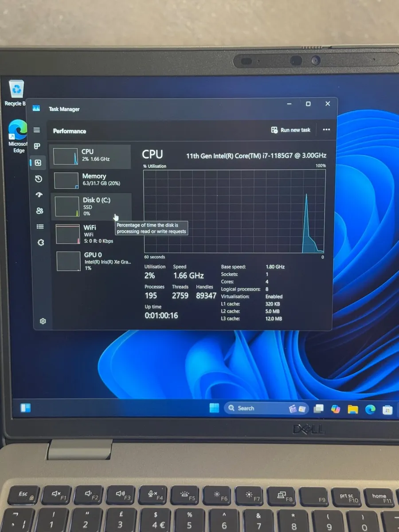The image size is (399, 532).
Task: Select the CPU performance item
Action: (91, 156)
